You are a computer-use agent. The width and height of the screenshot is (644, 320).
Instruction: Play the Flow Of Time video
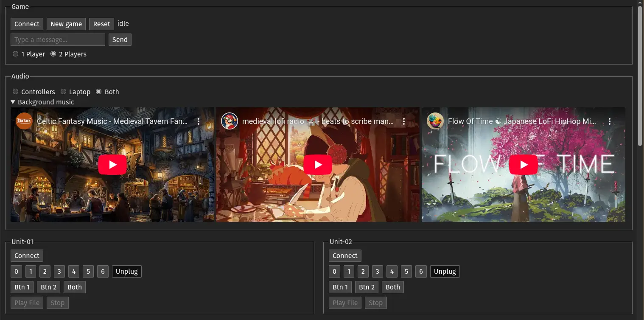523,164
